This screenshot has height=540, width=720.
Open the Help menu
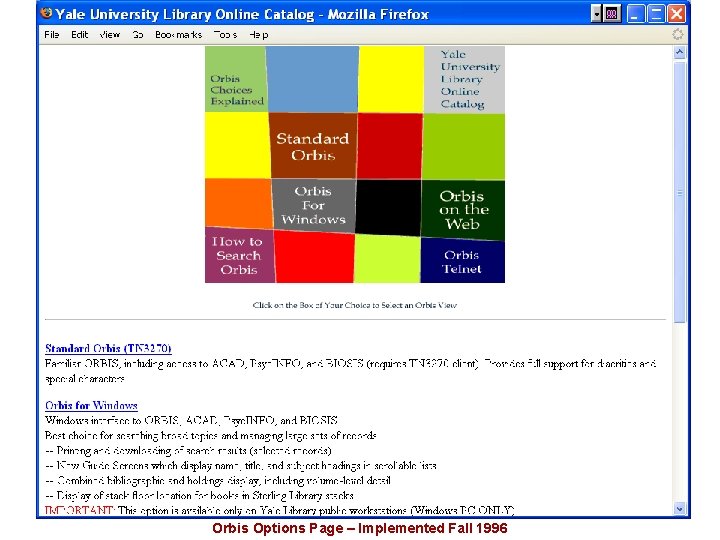tap(259, 35)
